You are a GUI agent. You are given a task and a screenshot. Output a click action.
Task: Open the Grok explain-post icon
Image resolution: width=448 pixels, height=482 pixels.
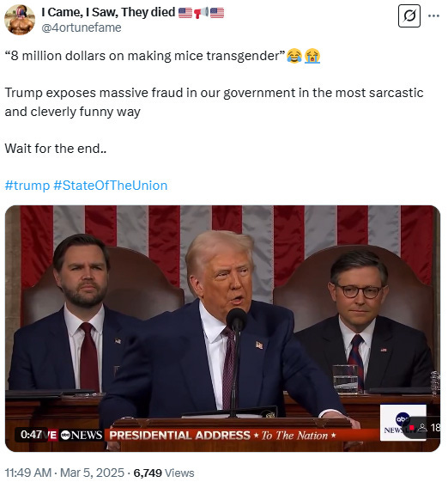click(409, 15)
